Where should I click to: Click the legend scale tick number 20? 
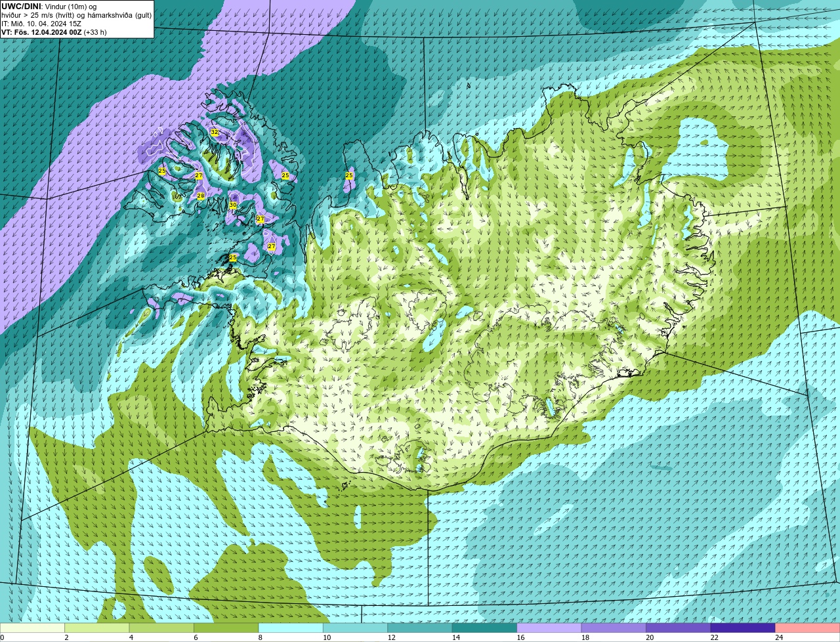pyautogui.click(x=650, y=637)
